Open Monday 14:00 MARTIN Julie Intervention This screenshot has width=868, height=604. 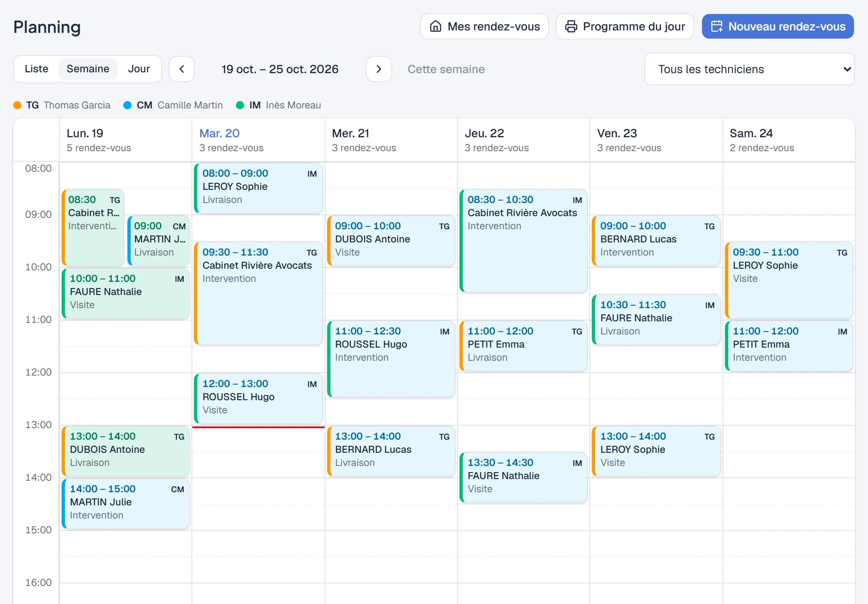point(126,504)
